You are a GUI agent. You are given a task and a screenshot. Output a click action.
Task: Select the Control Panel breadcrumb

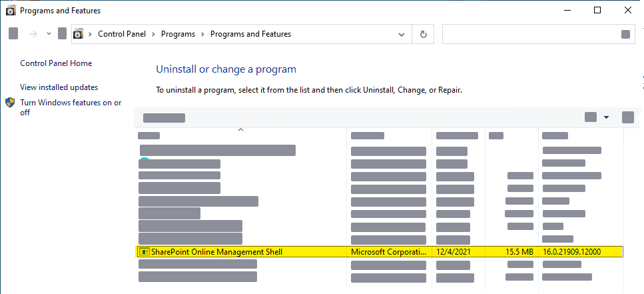click(x=122, y=34)
